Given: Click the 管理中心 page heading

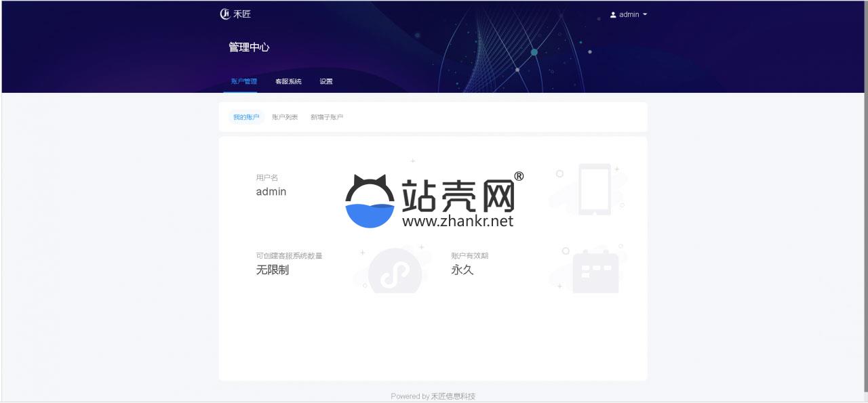Looking at the screenshot, I should tap(249, 47).
